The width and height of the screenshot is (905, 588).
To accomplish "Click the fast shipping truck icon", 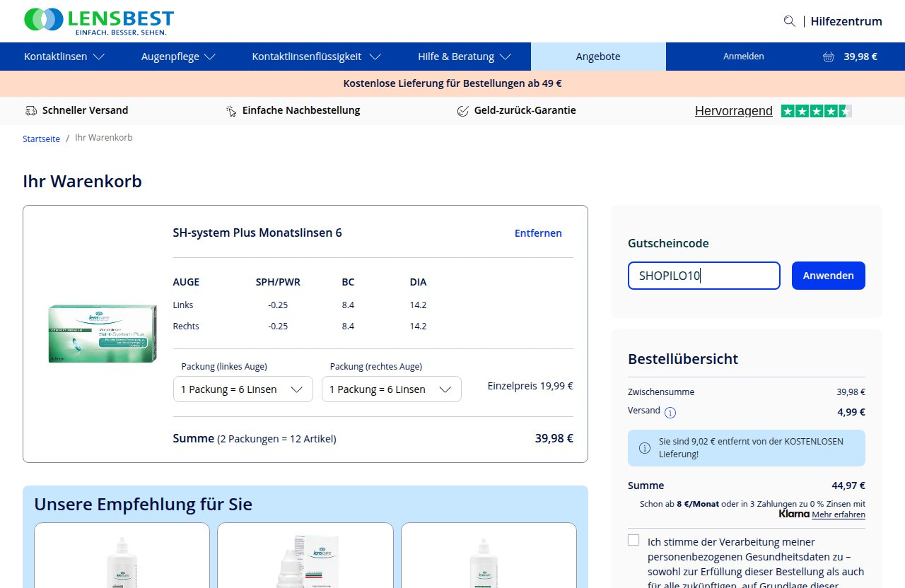I will pyautogui.click(x=30, y=110).
